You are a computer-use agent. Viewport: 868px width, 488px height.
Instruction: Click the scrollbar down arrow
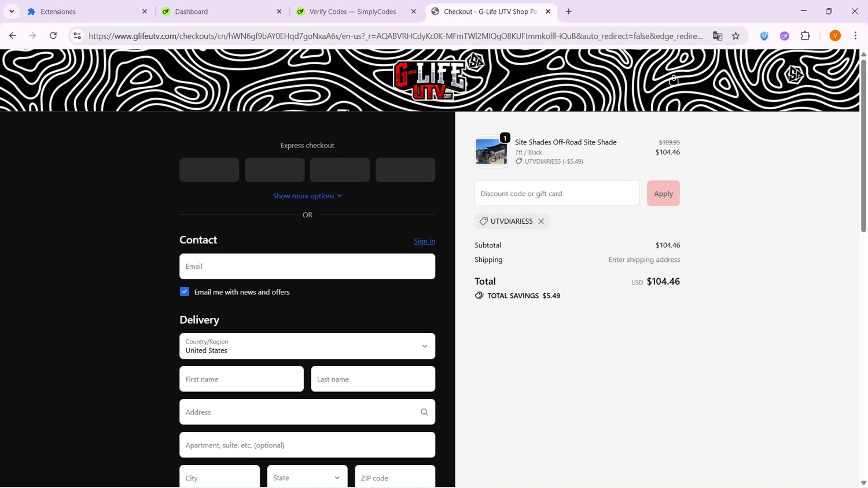click(863, 483)
